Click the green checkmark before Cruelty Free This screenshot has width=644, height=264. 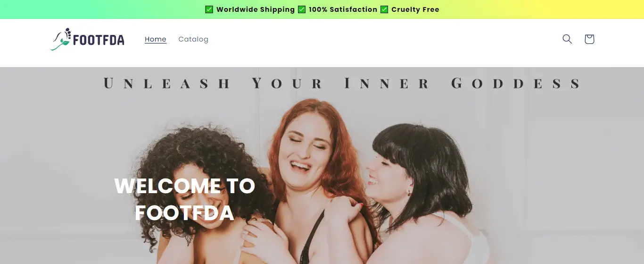tap(384, 9)
